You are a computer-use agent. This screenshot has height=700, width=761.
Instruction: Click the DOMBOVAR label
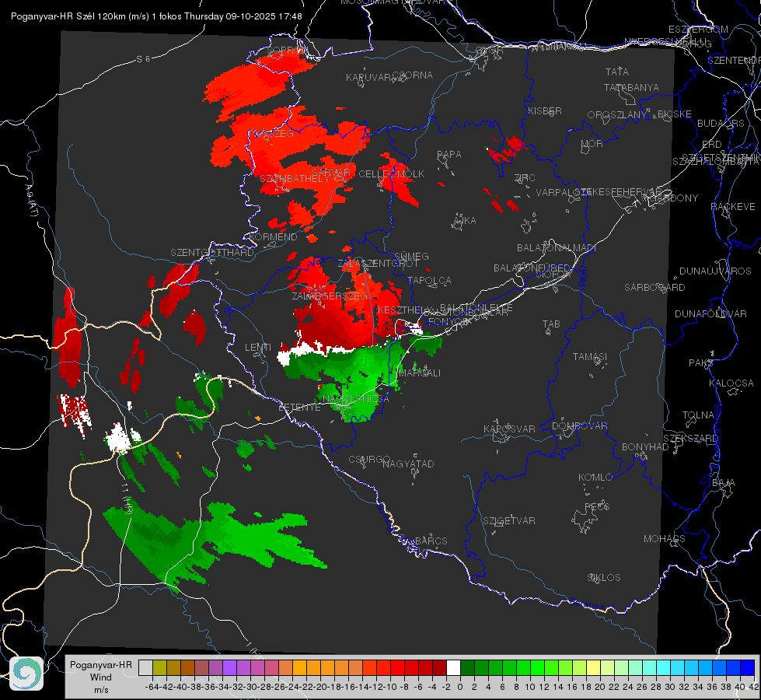tap(579, 426)
